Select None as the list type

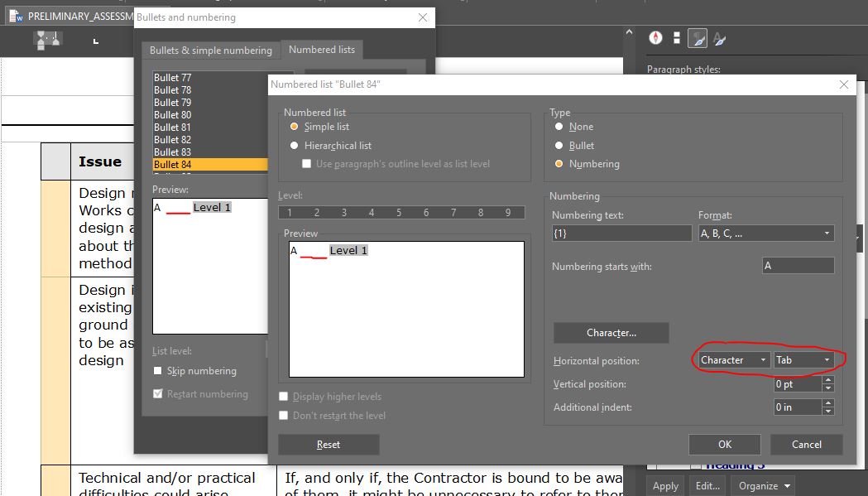559,127
